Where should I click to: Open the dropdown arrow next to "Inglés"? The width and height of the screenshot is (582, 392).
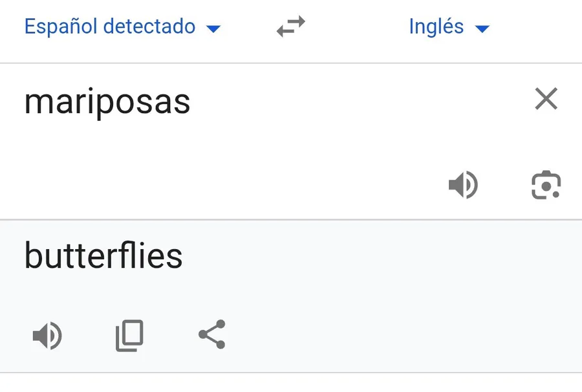pos(482,28)
